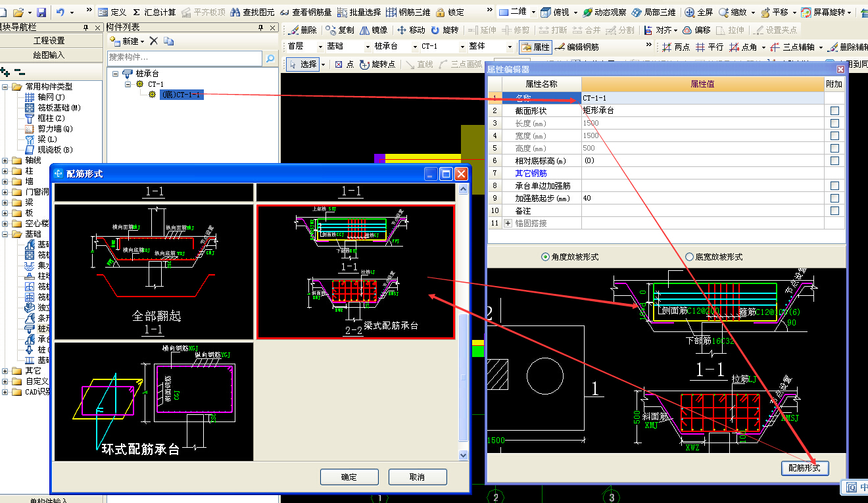This screenshot has width=868, height=503.
Task: Select the 复制 copy tool
Action: point(340,30)
